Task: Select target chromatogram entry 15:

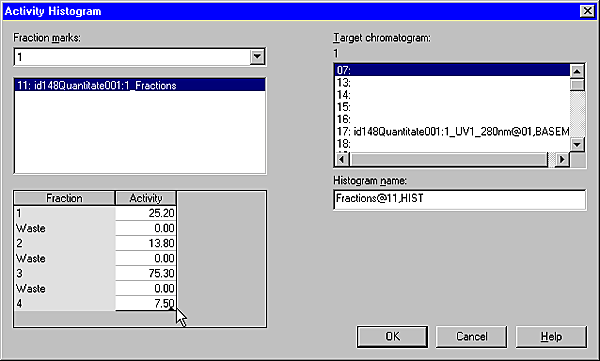Action: (452, 107)
